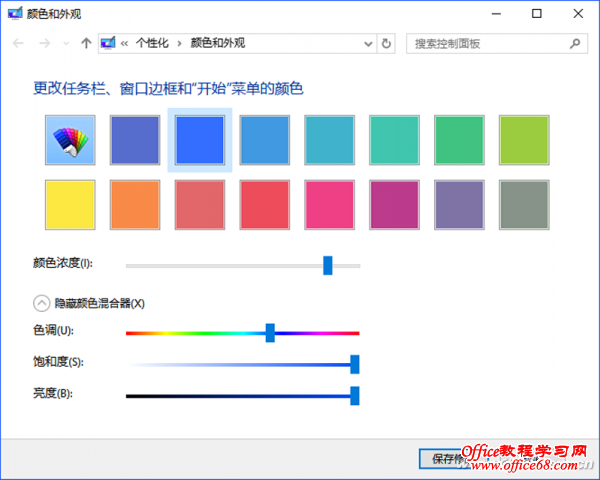Open the recent locations dropdown arrow

[66, 44]
